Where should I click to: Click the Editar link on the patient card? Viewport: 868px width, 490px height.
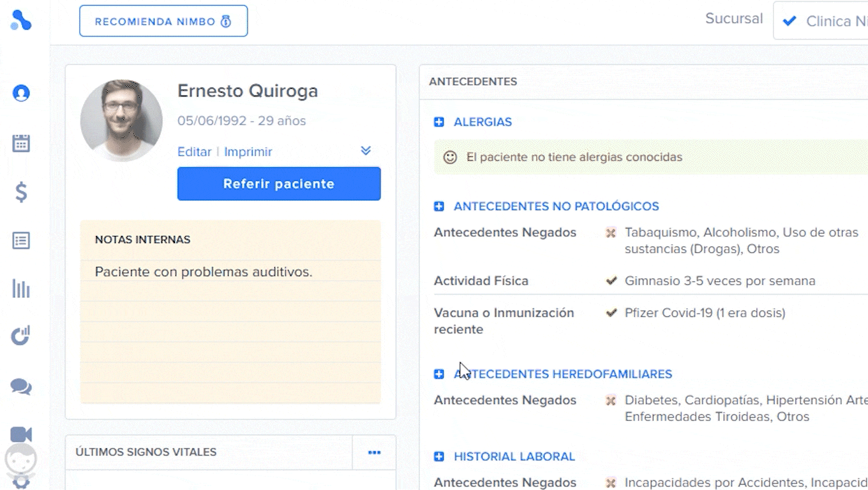[x=193, y=152]
